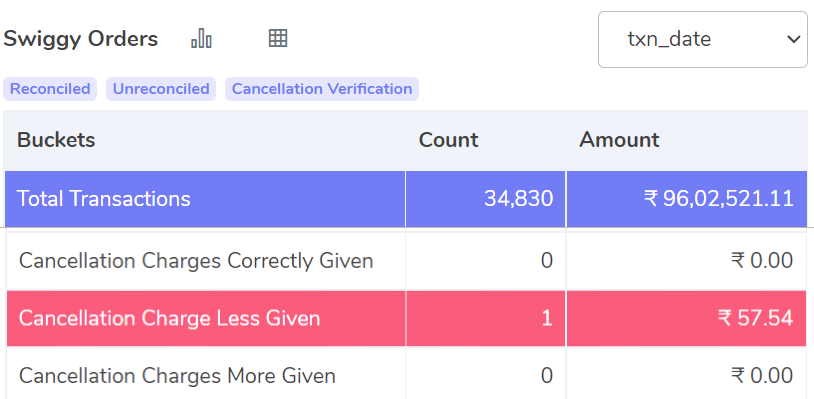Click the 34,830 total count cell

pos(485,199)
